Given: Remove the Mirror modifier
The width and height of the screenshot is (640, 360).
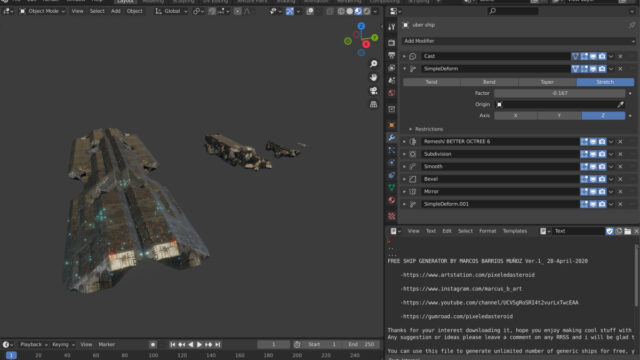Looking at the screenshot, I should (x=620, y=191).
